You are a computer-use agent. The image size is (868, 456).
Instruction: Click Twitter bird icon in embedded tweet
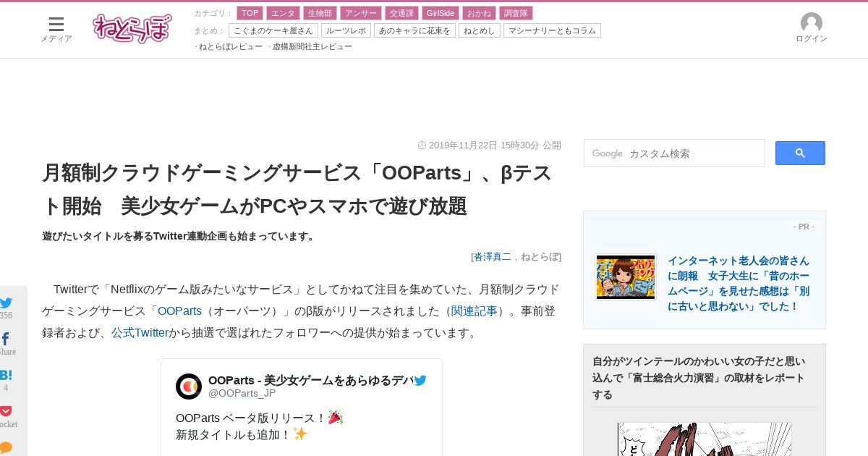coord(420,380)
